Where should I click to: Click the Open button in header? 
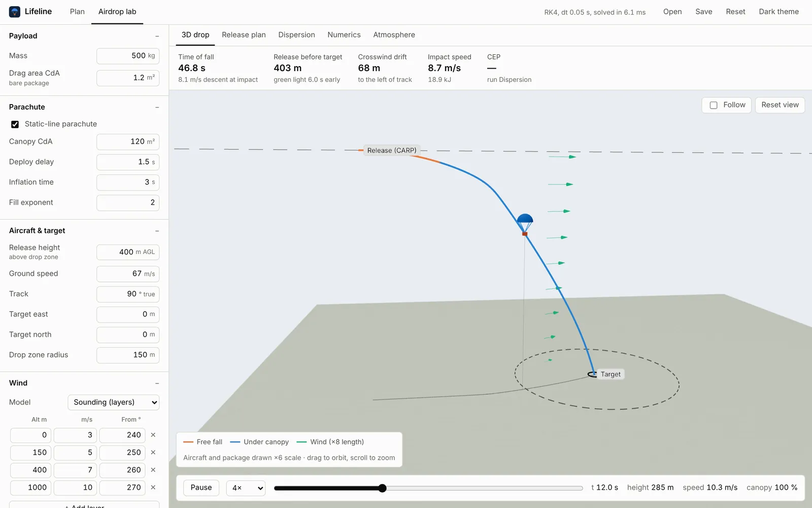[672, 12]
